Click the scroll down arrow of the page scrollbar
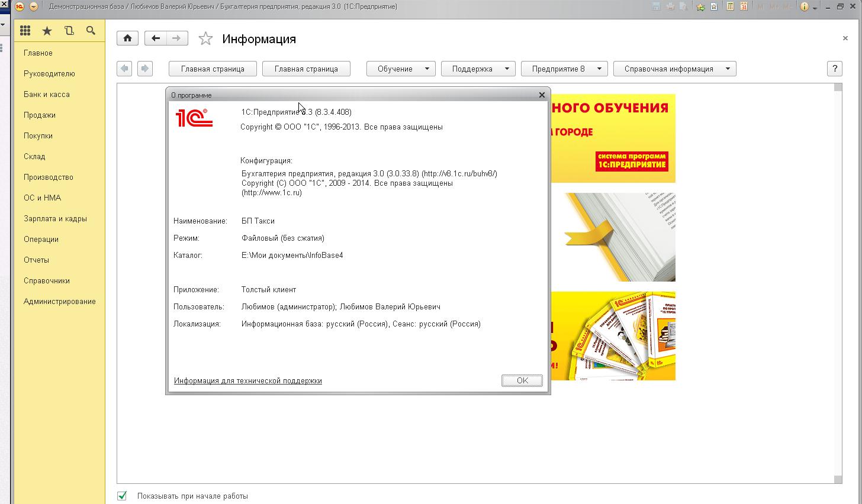The height and width of the screenshot is (504, 862). click(838, 479)
